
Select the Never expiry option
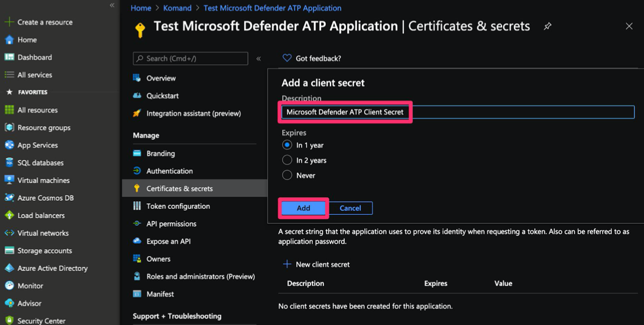(287, 175)
